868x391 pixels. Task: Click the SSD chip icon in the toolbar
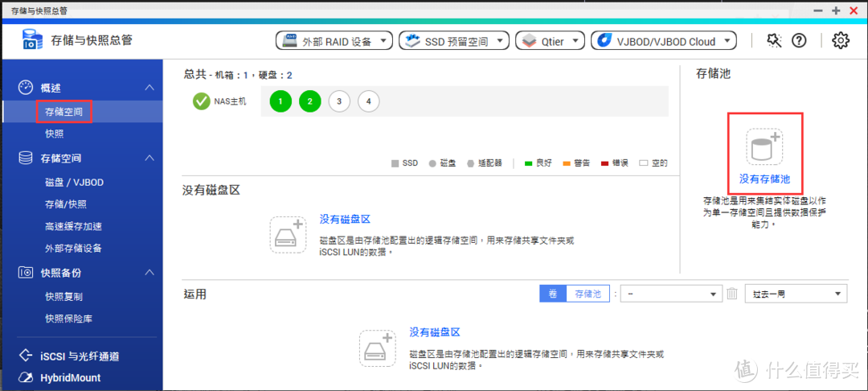pyautogui.click(x=413, y=41)
